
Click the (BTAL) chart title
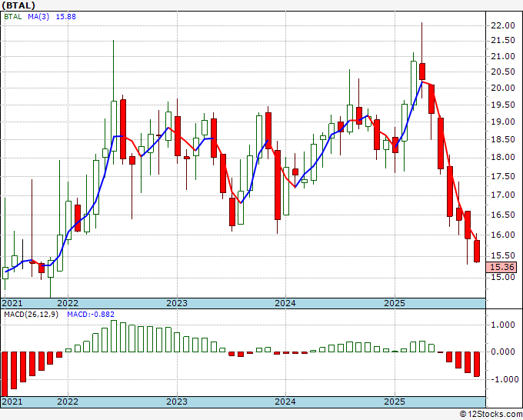pyautogui.click(x=18, y=5)
